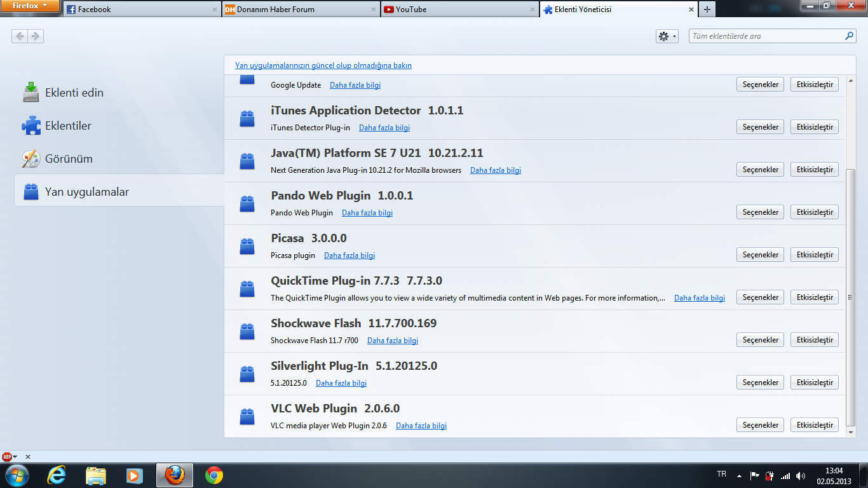Screen dimensions: 868x488
Task: Open Daha fazla bilgi for Google Update
Action: pyautogui.click(x=355, y=85)
